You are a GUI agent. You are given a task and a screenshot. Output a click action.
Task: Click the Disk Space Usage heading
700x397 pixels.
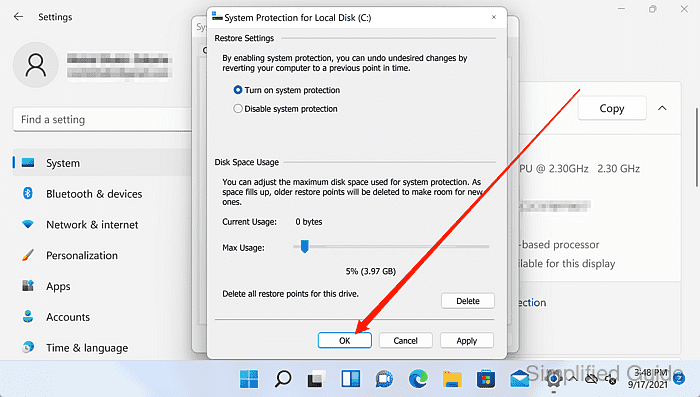246,162
